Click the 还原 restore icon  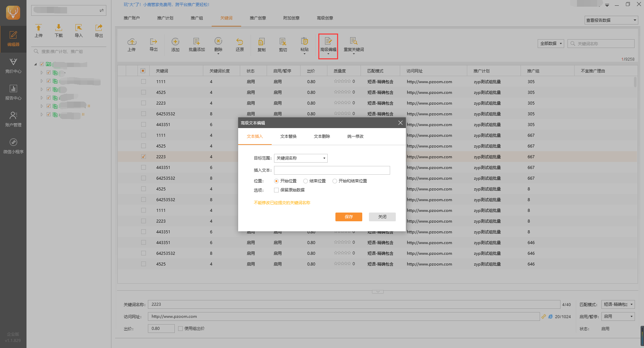[239, 42]
